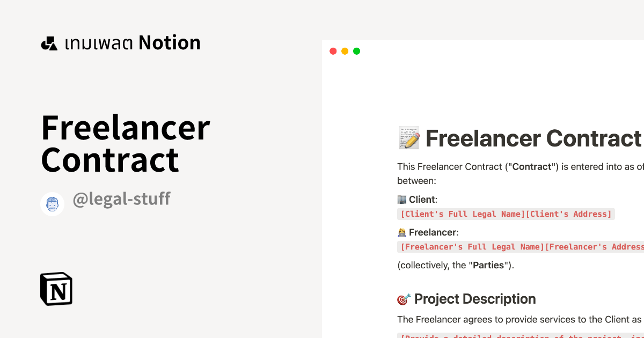Click the dart emoji beside Project Description

click(404, 298)
